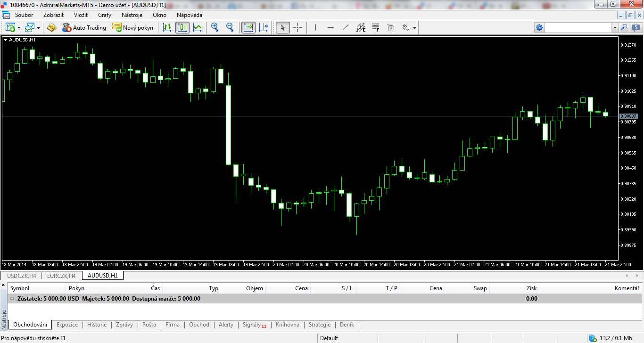Open the Nápověda menu
The height and width of the screenshot is (343, 644).
190,15
